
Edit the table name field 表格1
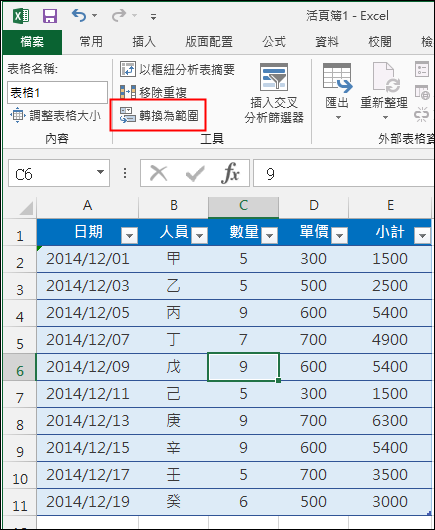(x=57, y=92)
